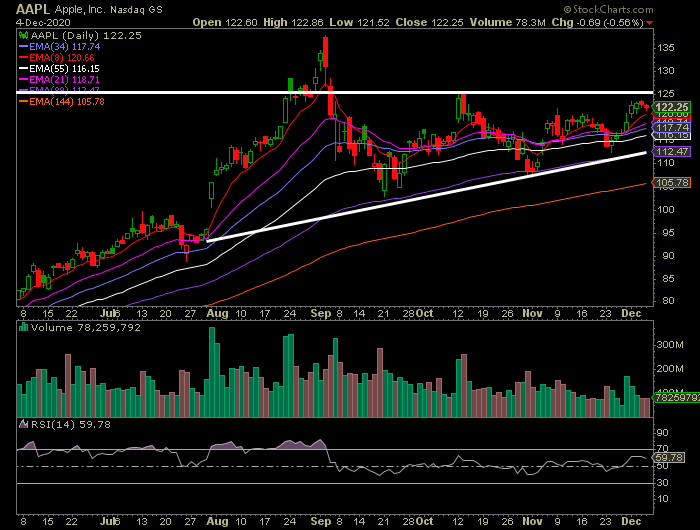Click the 'Volume 78,259,792' legend text

[x=85, y=327]
